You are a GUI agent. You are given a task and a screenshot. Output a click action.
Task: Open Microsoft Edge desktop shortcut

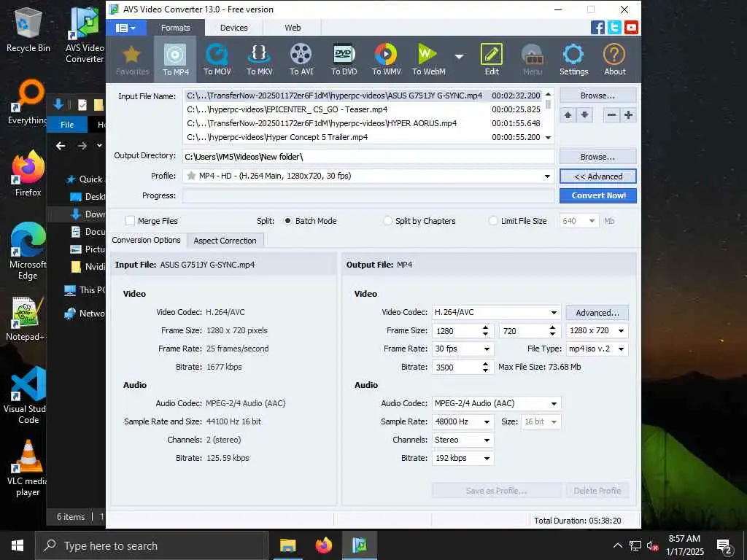coord(28,252)
